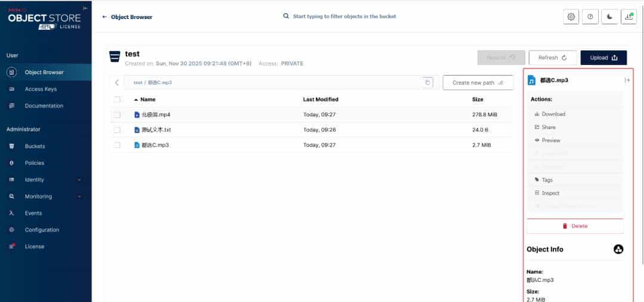Click the Object Info circular icon
644x302 pixels.
618,249
